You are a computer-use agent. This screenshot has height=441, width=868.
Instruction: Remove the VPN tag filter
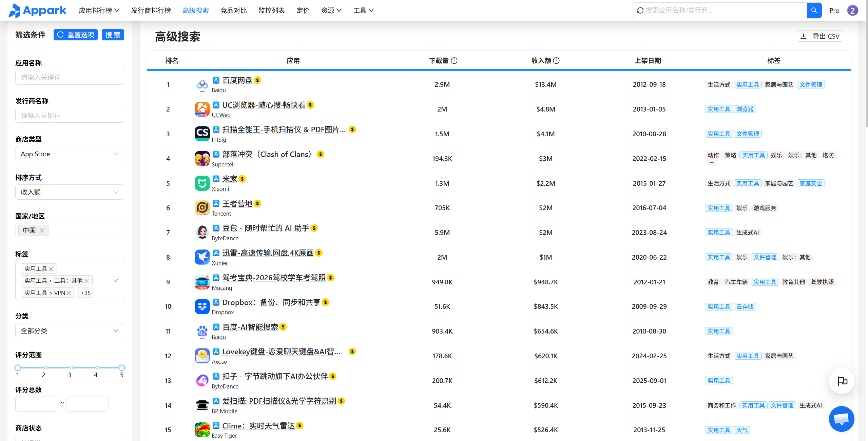(69, 293)
